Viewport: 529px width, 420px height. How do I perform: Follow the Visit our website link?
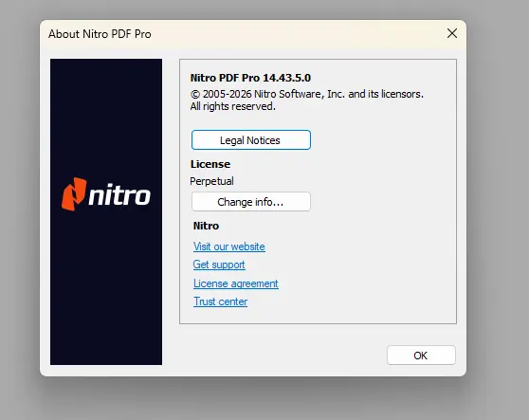(x=229, y=247)
